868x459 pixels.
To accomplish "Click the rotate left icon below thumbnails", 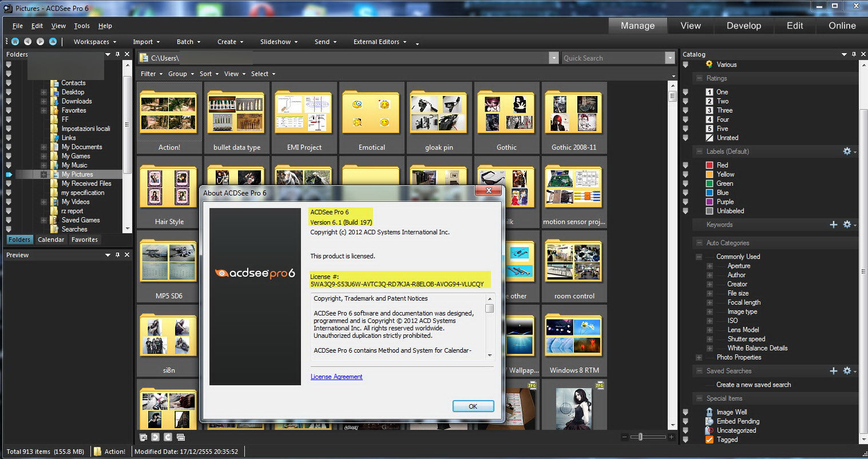I will 155,437.
